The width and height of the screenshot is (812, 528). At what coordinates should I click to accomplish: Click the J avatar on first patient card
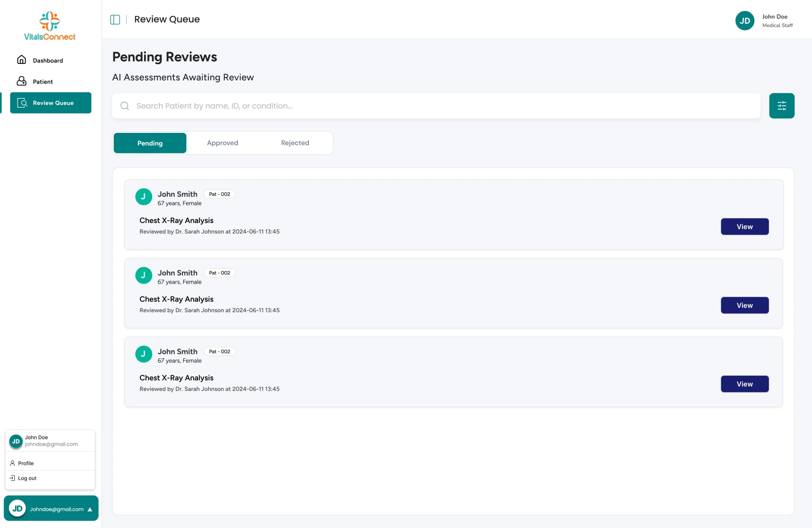[x=144, y=197]
